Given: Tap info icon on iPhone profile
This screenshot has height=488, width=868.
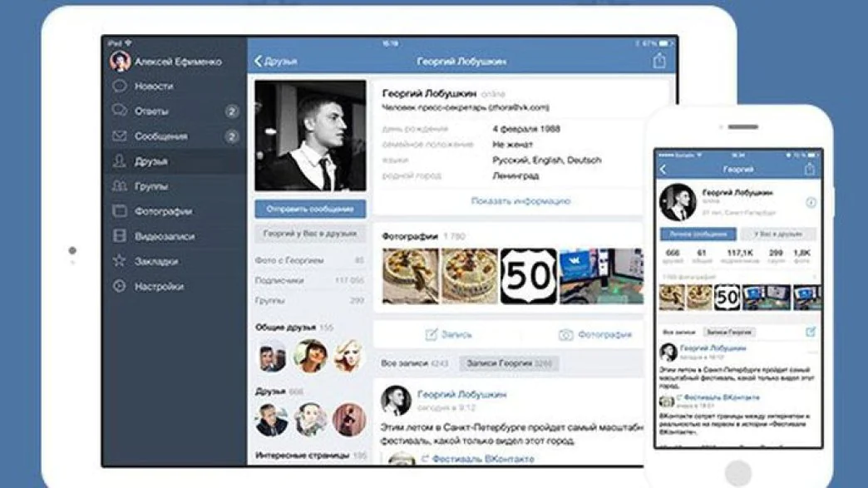Looking at the screenshot, I should tap(811, 203).
